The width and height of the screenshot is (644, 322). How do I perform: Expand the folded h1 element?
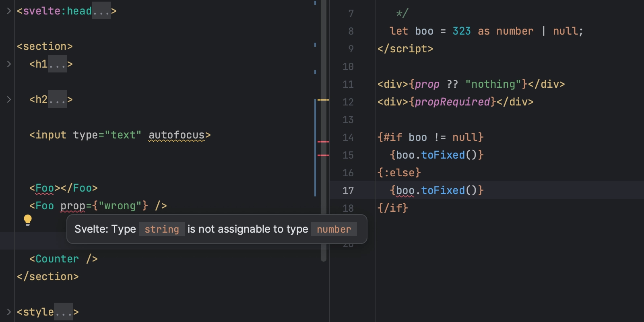[9, 64]
